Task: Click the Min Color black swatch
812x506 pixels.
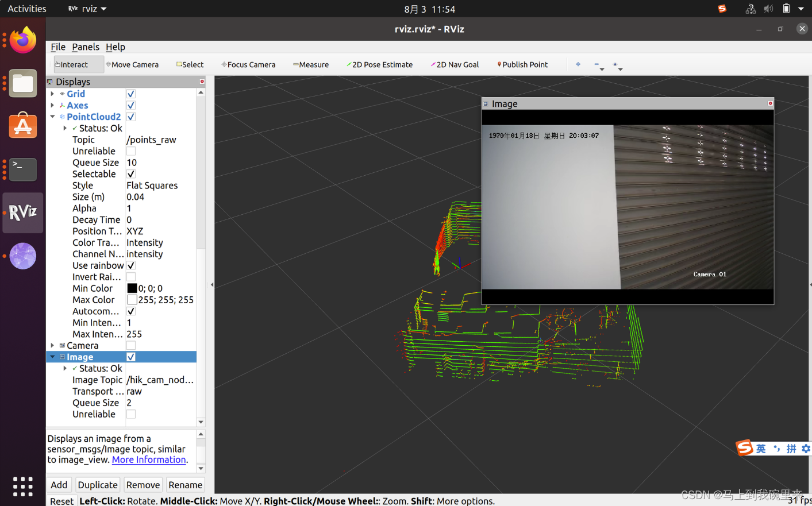Action: pyautogui.click(x=132, y=288)
